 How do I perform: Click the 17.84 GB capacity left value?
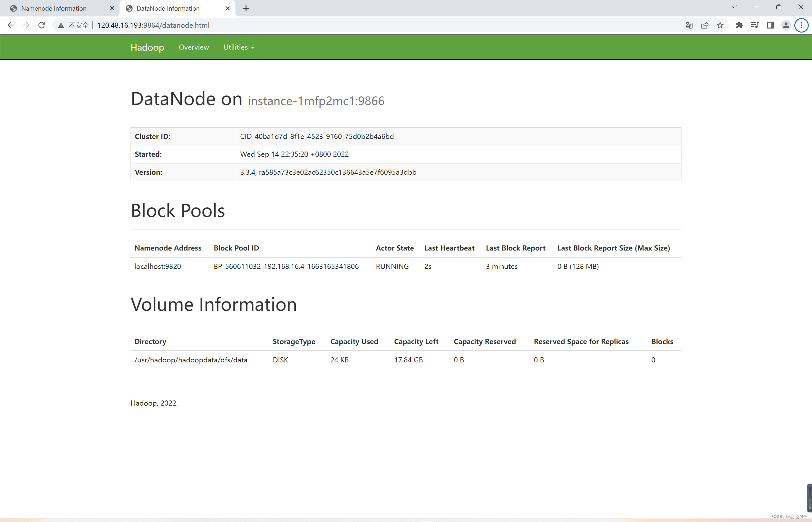click(x=409, y=360)
